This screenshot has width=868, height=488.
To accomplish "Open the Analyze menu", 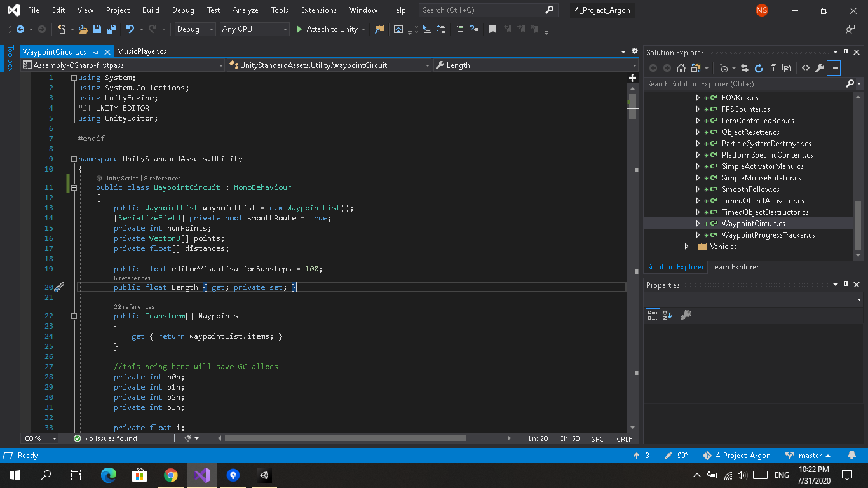I will pos(245,10).
